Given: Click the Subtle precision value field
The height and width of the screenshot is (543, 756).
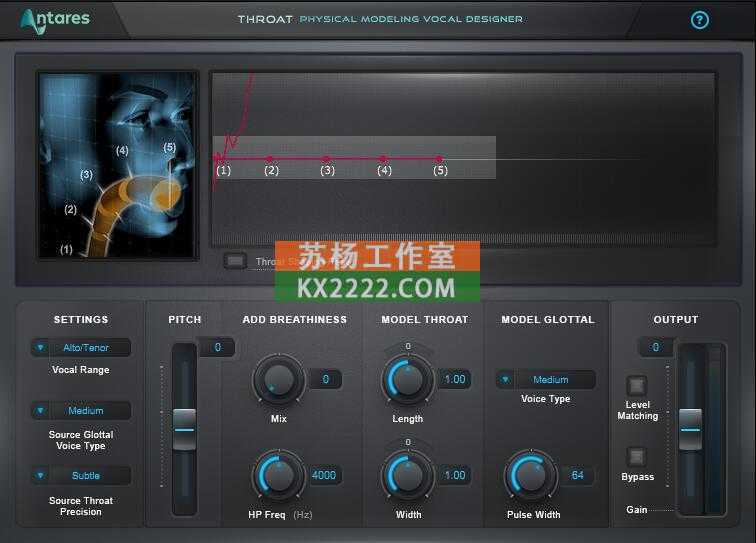Looking at the screenshot, I should [86, 475].
